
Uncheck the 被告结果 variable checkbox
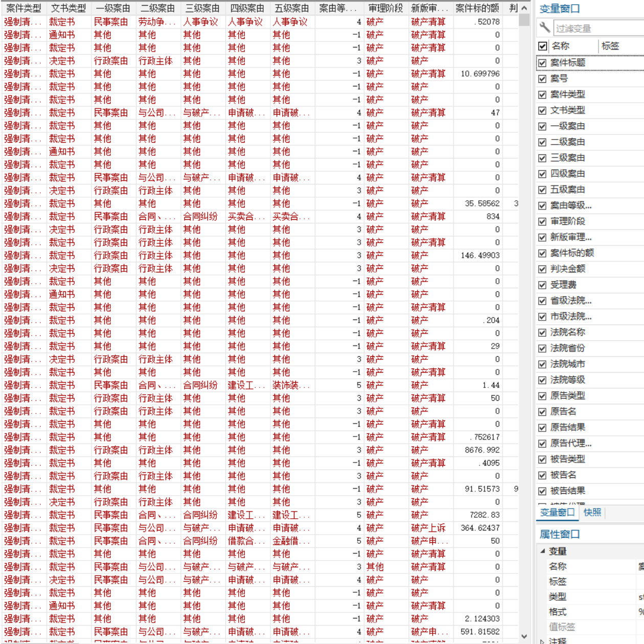(x=542, y=491)
